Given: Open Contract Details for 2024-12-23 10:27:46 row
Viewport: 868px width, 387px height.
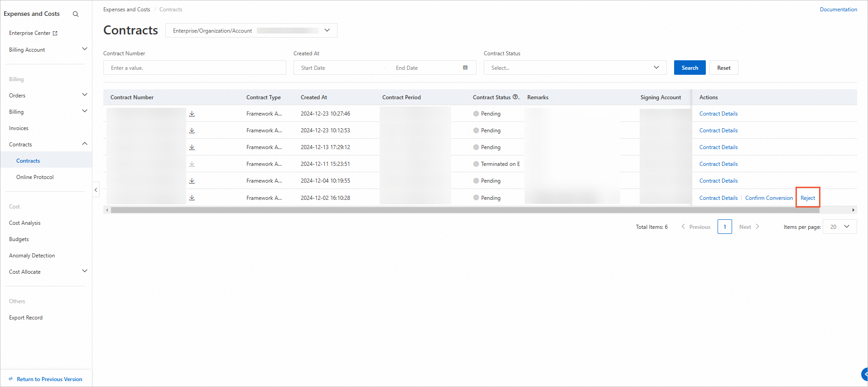Looking at the screenshot, I should coord(719,114).
